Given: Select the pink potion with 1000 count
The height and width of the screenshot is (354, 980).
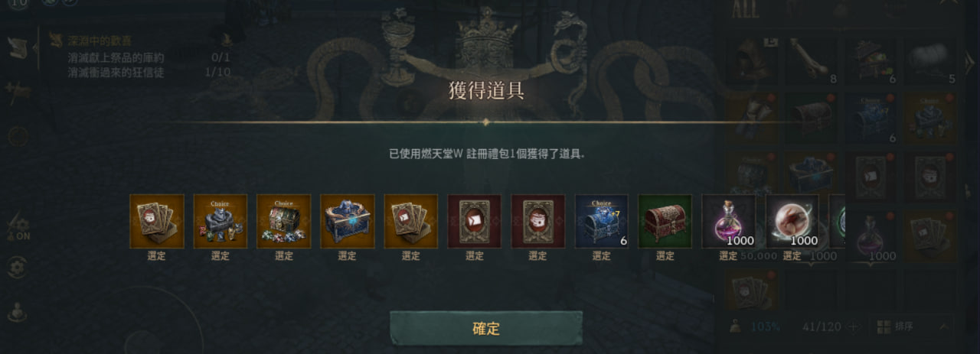Looking at the screenshot, I should pyautogui.click(x=729, y=221).
